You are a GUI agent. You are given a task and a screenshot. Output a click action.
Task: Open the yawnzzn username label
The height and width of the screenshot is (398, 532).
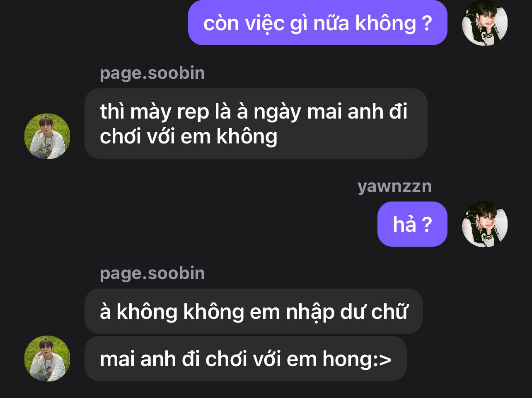click(x=394, y=187)
